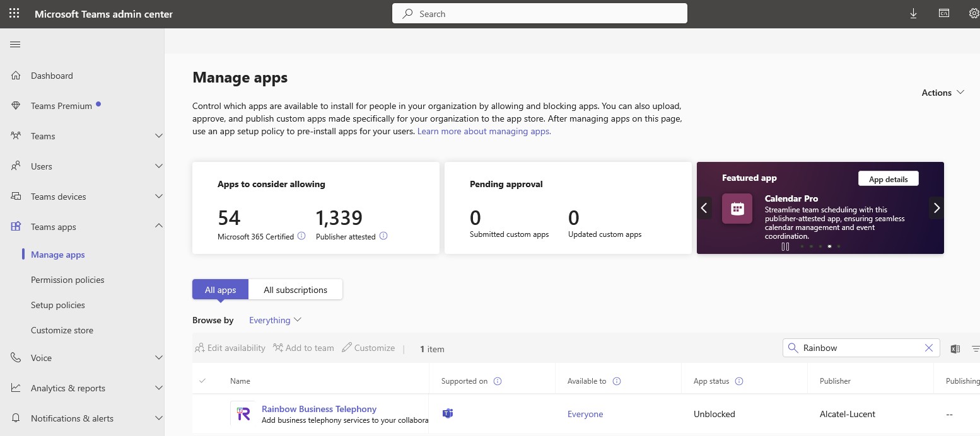Click the Teams icon in Supported on column
Screen dimensions: 980x436
point(448,413)
